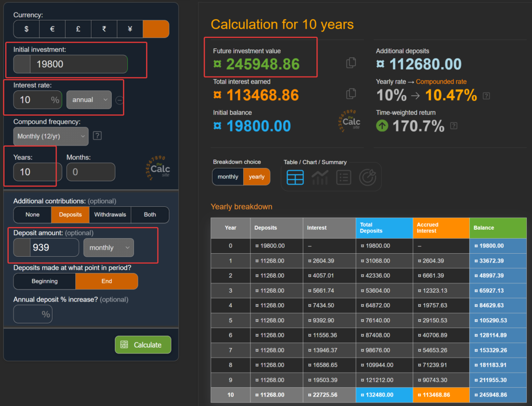The width and height of the screenshot is (532, 406).
Task: Click the Annual deposit % increase field
Action: click(33, 314)
